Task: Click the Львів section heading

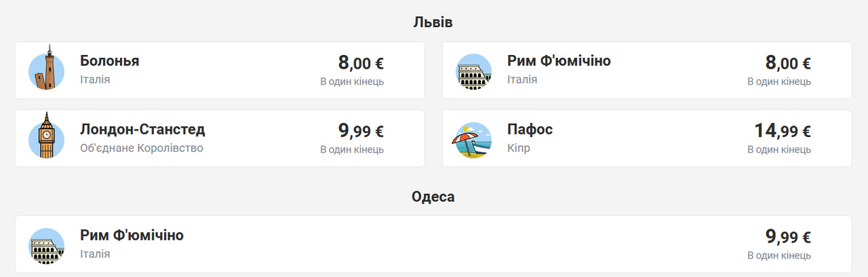Action: pos(433,22)
